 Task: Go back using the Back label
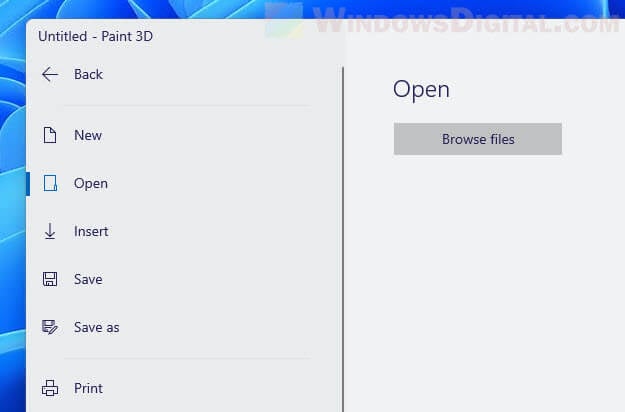[88, 75]
